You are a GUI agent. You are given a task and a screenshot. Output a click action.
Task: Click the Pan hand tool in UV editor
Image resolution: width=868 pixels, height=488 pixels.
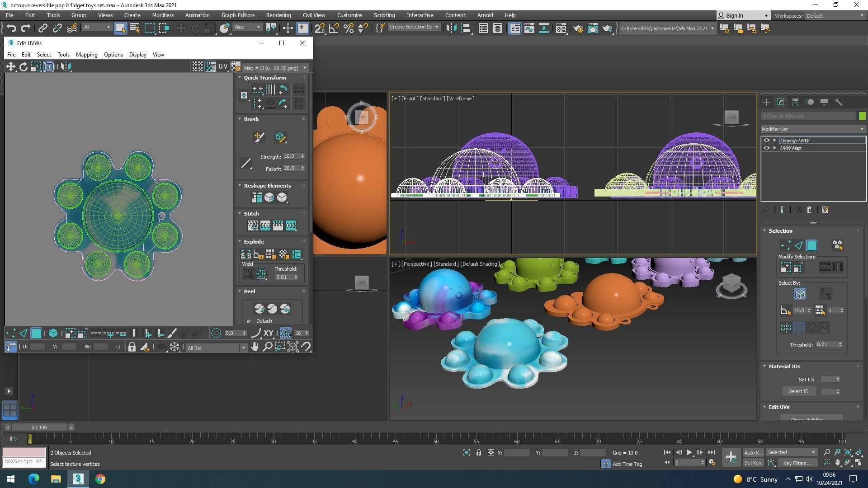(x=255, y=347)
